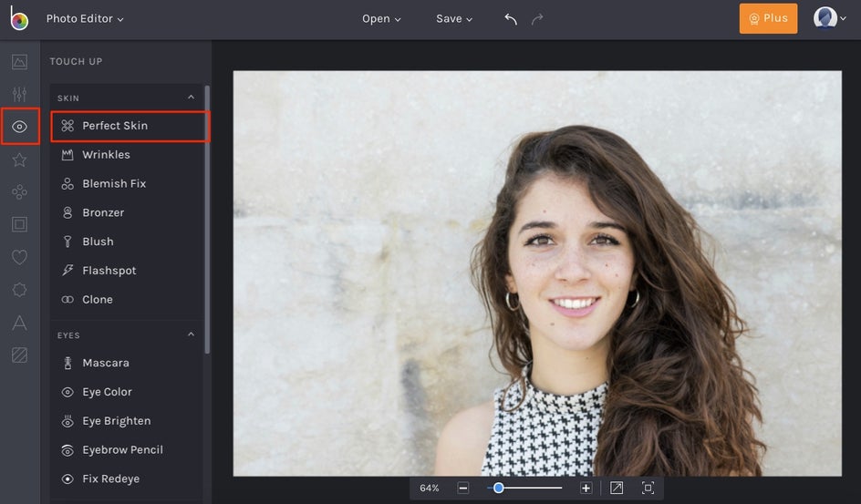Open the Effects star sidebar icon
Viewport: 861px width, 504px height.
(19, 159)
